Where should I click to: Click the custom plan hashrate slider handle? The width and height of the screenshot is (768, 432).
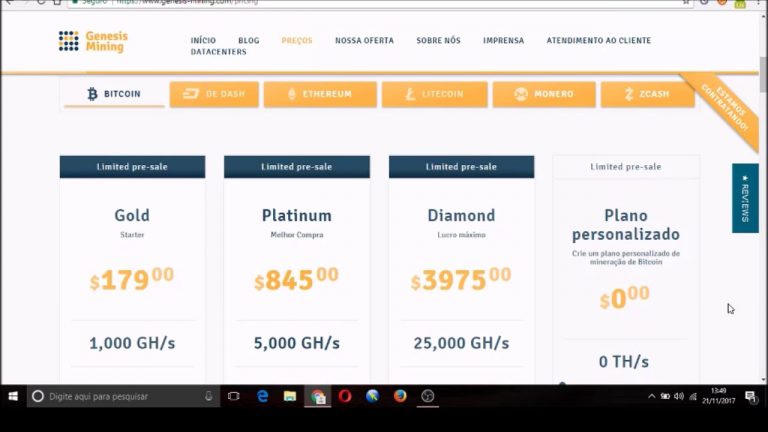562,384
